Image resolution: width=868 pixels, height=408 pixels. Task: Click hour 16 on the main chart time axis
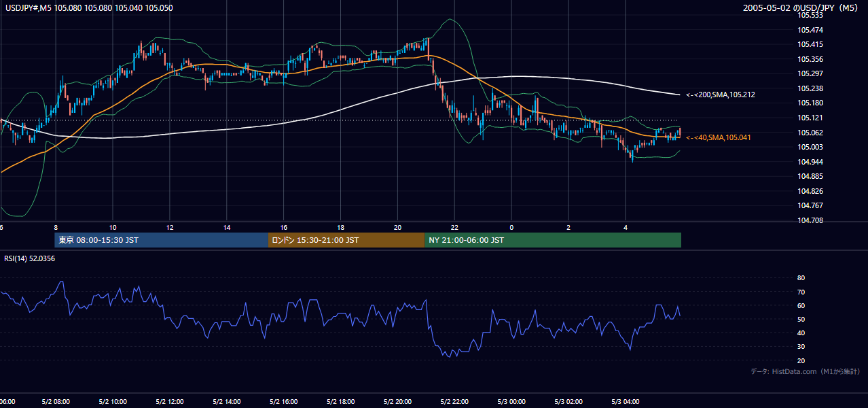coord(284,228)
